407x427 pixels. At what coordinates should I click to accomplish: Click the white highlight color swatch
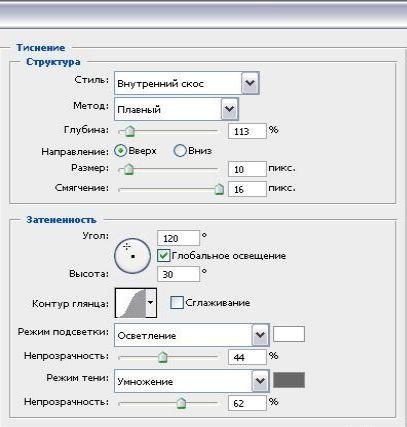(x=289, y=334)
